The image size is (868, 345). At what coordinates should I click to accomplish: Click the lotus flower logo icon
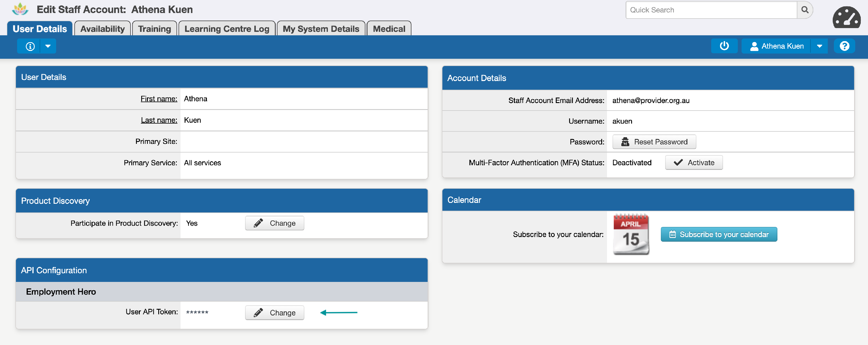pyautogui.click(x=20, y=10)
